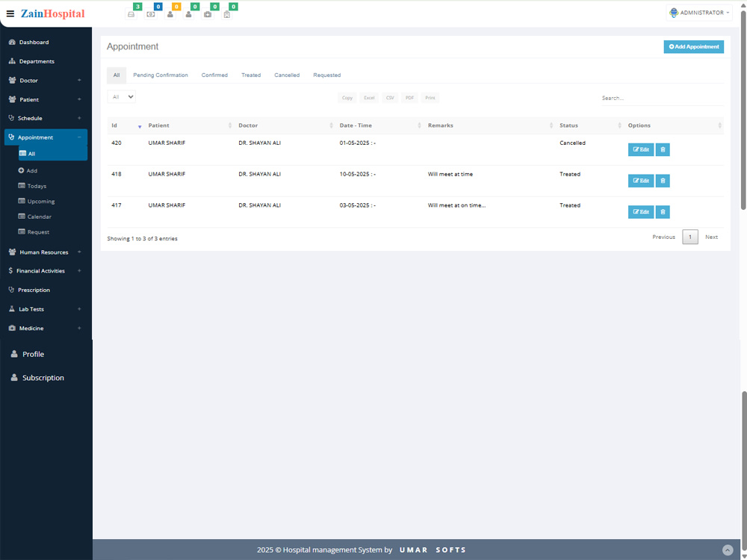This screenshot has height=560, width=747.
Task: Edit appointment 420
Action: tap(641, 149)
